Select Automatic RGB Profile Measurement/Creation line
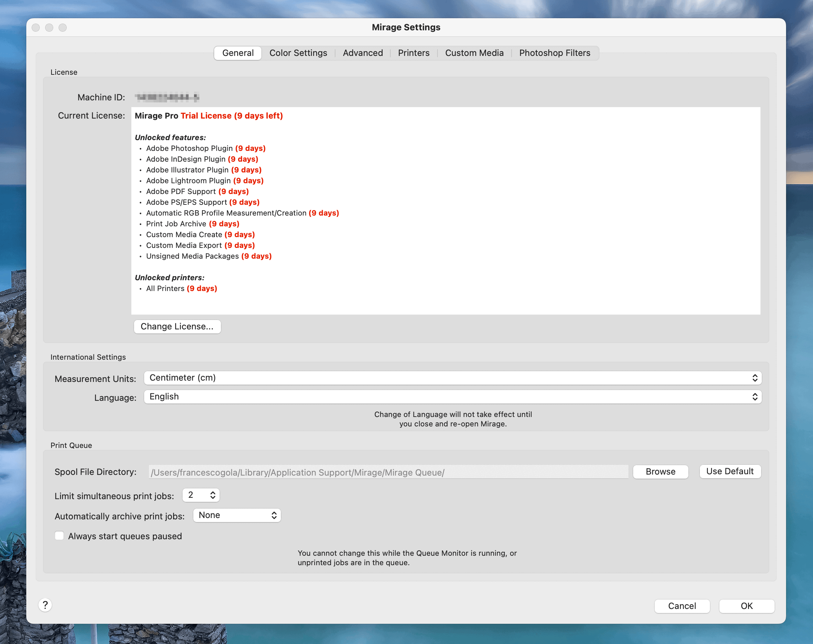Screen dimensions: 813x644 [242, 213]
